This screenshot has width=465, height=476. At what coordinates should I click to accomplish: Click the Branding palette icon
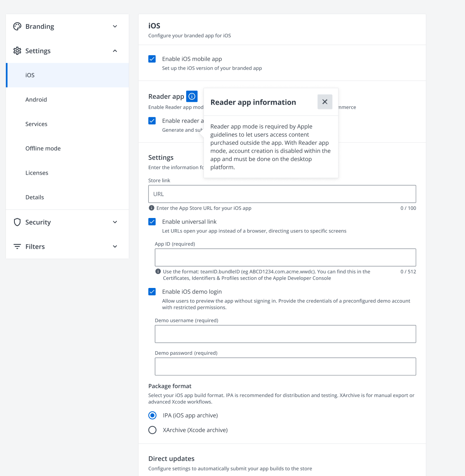click(x=17, y=26)
